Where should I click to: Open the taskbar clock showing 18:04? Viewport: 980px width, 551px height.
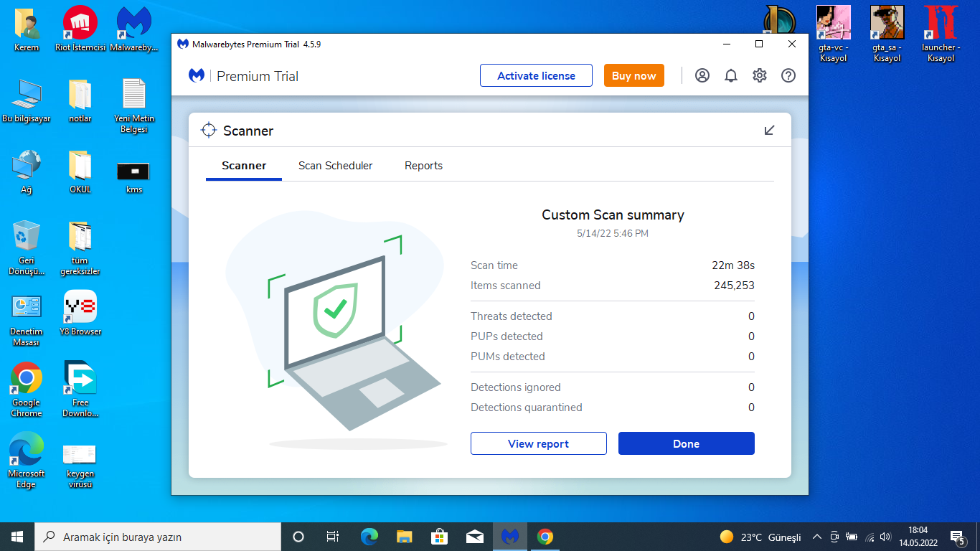tap(918, 537)
